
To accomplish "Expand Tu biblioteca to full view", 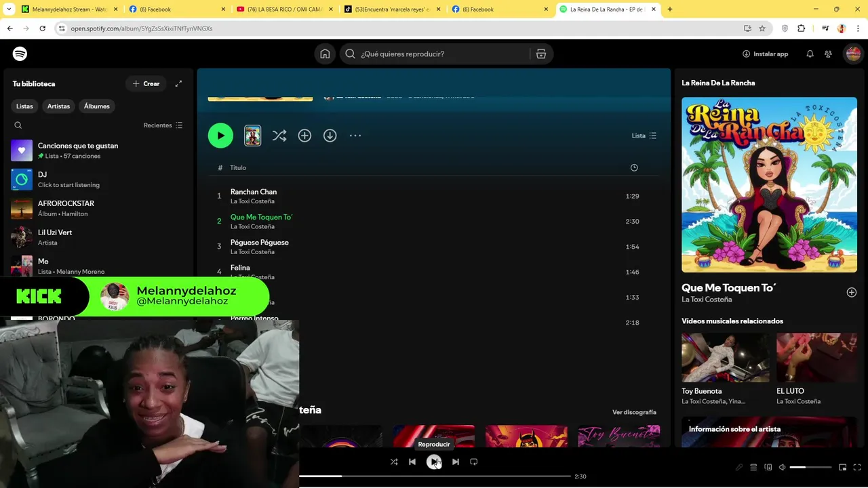I will click(x=178, y=83).
